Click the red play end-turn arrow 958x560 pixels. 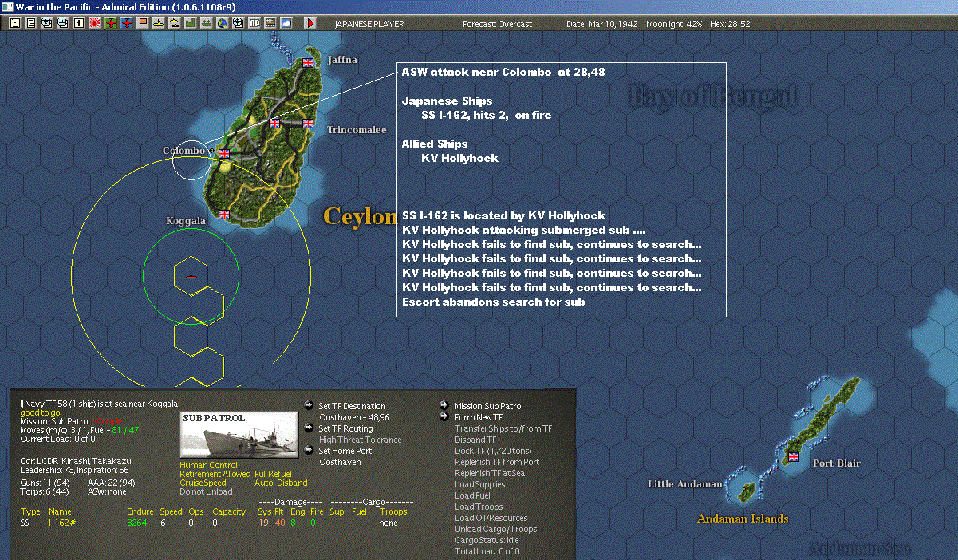tap(310, 23)
